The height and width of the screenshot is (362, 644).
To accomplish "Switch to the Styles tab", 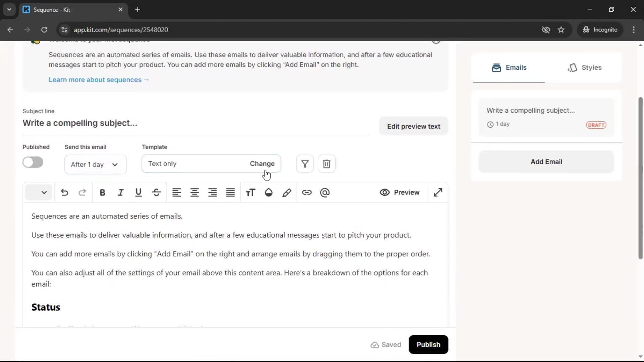I will click(x=585, y=67).
